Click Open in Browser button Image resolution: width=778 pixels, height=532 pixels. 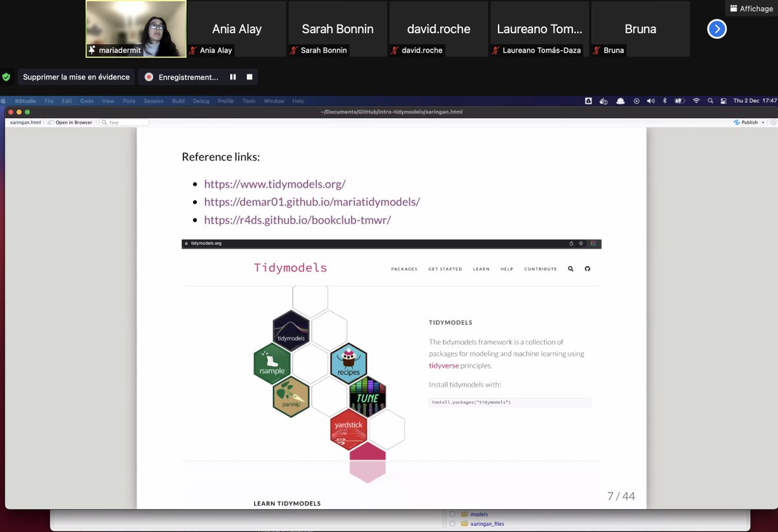(x=70, y=122)
